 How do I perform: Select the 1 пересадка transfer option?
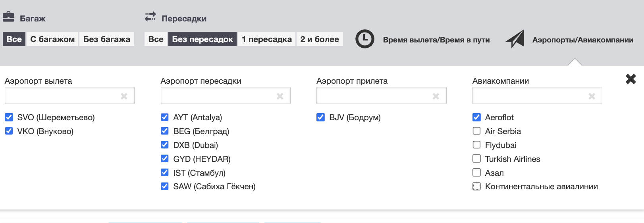[266, 39]
